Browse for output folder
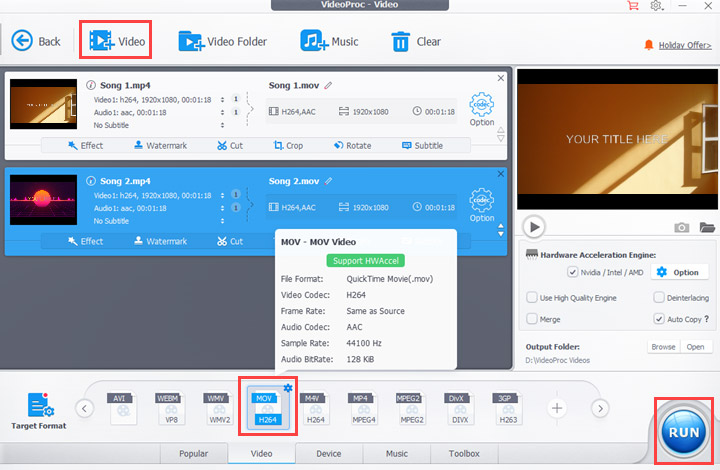 coord(664,347)
